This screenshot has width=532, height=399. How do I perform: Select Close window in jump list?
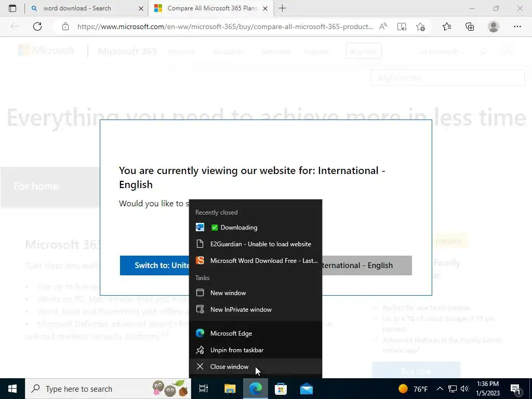pyautogui.click(x=255, y=366)
